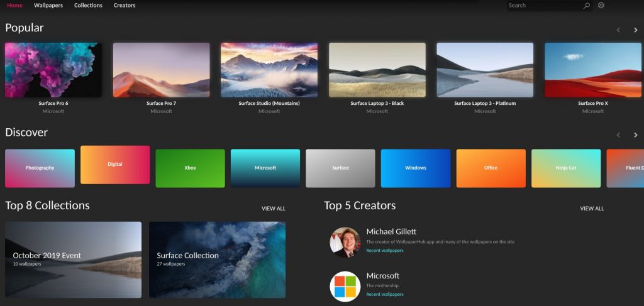
Task: Open the Windows category tile
Action: click(x=416, y=168)
